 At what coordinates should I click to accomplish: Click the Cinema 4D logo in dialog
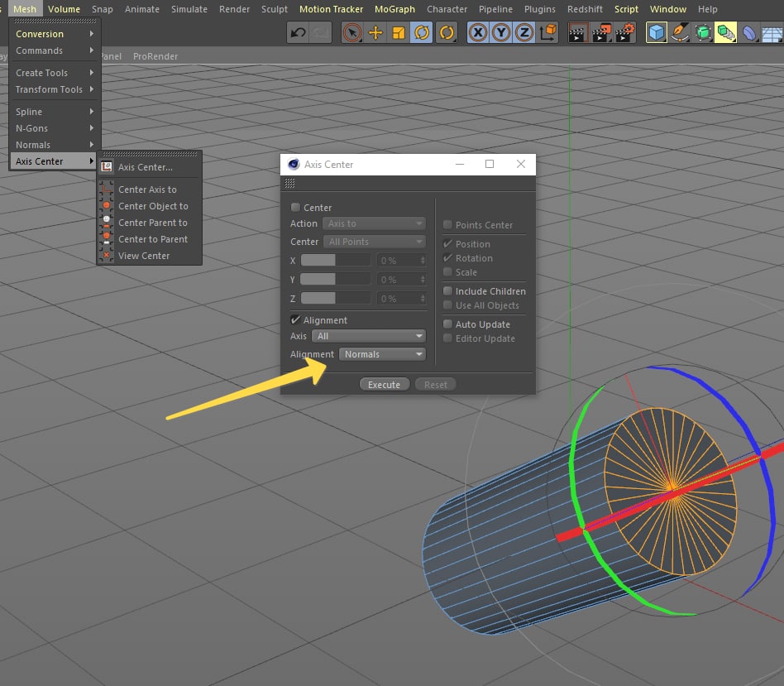pos(294,164)
